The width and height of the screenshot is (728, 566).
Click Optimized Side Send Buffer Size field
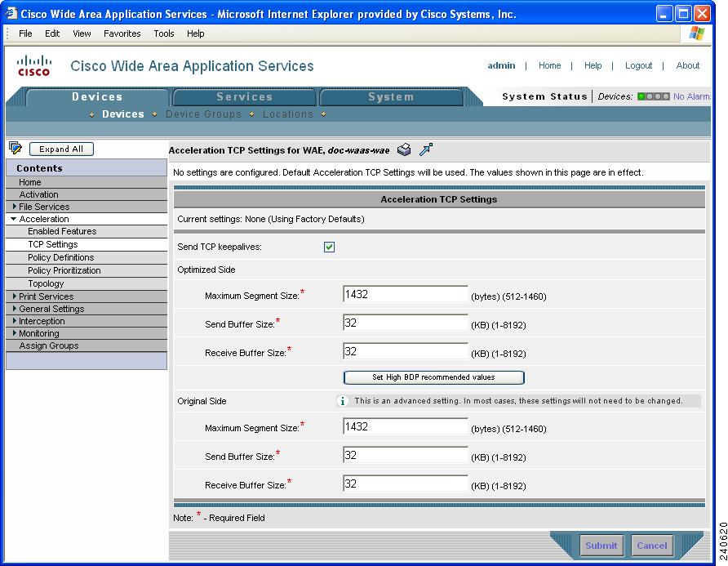point(406,323)
